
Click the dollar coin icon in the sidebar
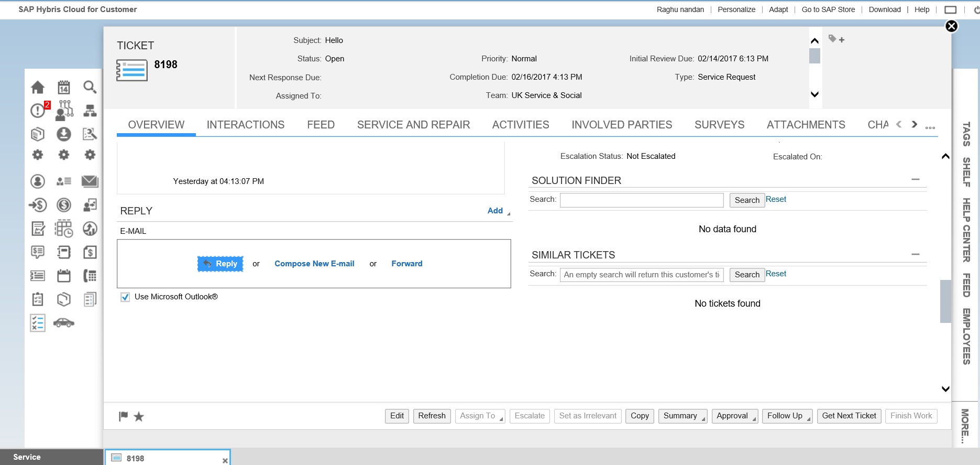click(64, 205)
